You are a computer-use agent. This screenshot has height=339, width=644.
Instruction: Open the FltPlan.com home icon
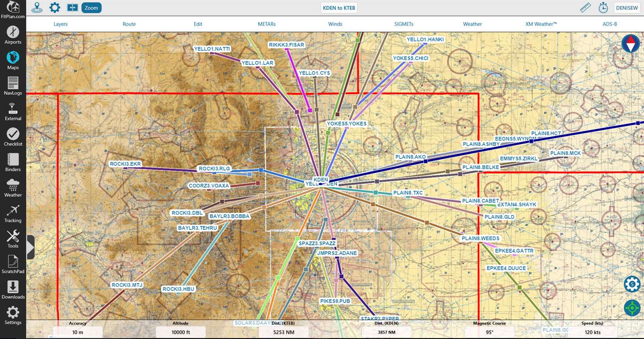13,10
